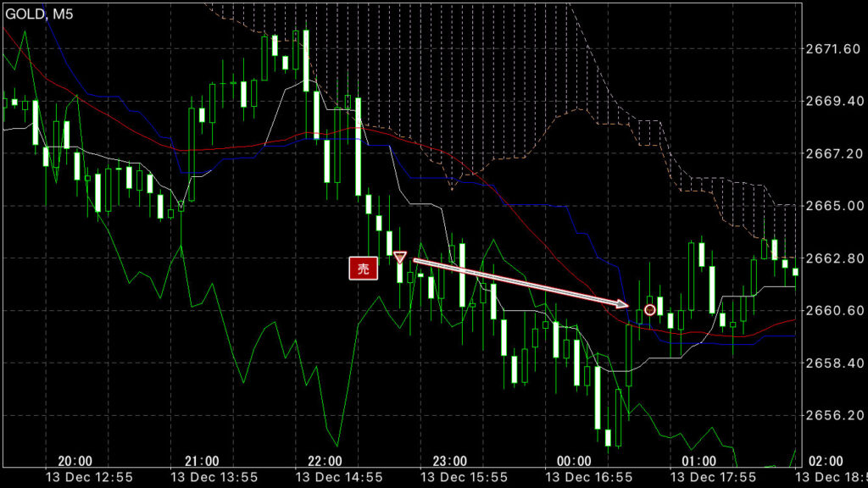Select the 22:00 time axis label
868x488 pixels.
[325, 461]
